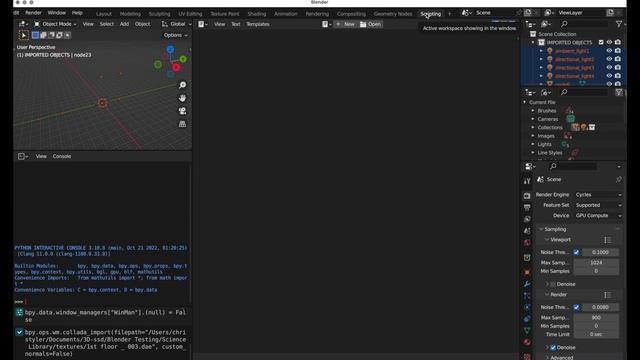Open the Output properties tab icon
Screen dimensions: 640x360
click(x=527, y=208)
